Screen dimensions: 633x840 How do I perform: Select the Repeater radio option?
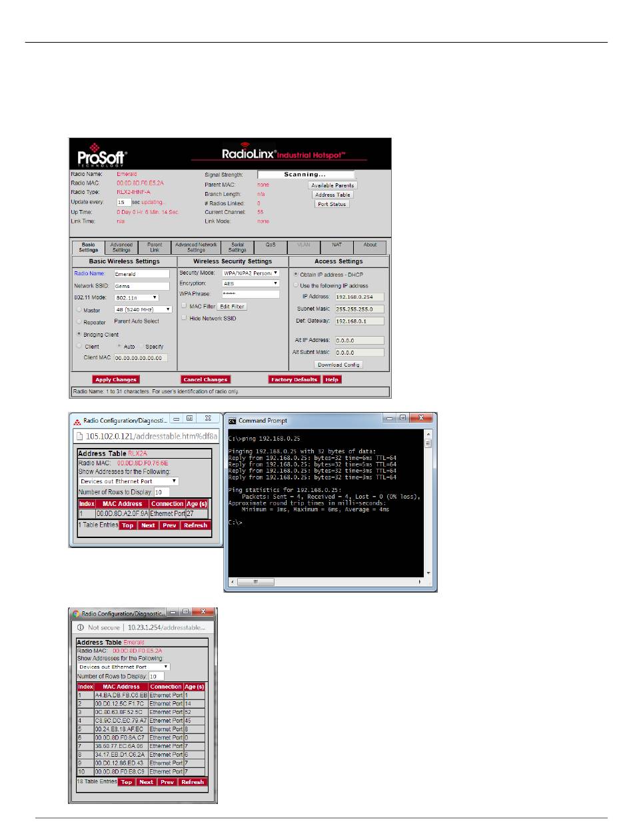[x=80, y=321]
